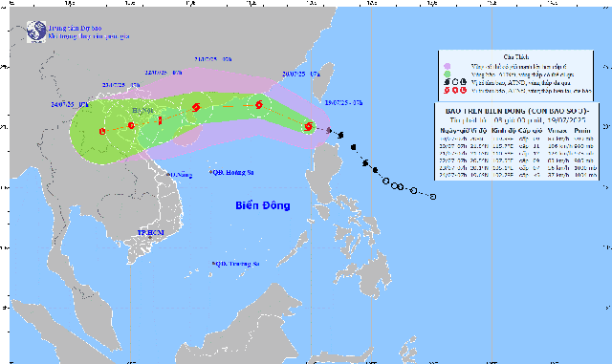Image resolution: width=612 pixels, height=364 pixels.
Task: Click the Biển Đông sea label
Action: click(263, 205)
